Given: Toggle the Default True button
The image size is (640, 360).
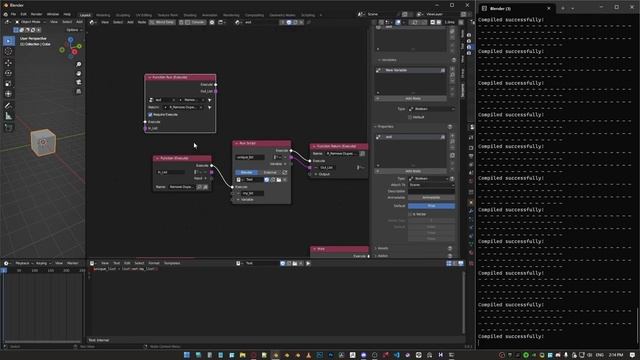Looking at the screenshot, I should tap(431, 206).
